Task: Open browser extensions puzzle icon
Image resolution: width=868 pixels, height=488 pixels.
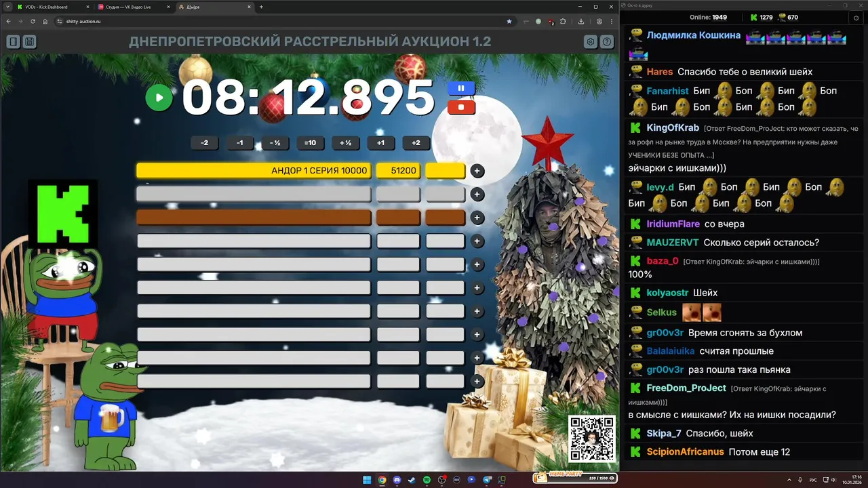Action: point(563,21)
